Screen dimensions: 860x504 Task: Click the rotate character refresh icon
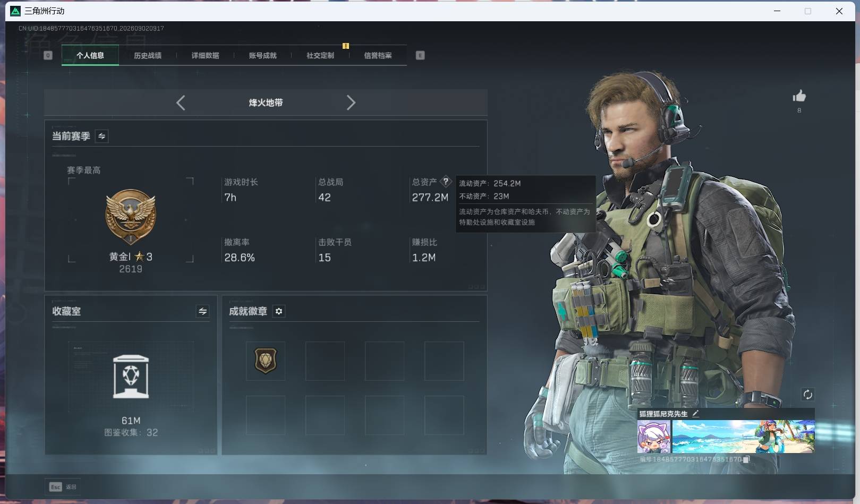pos(807,394)
